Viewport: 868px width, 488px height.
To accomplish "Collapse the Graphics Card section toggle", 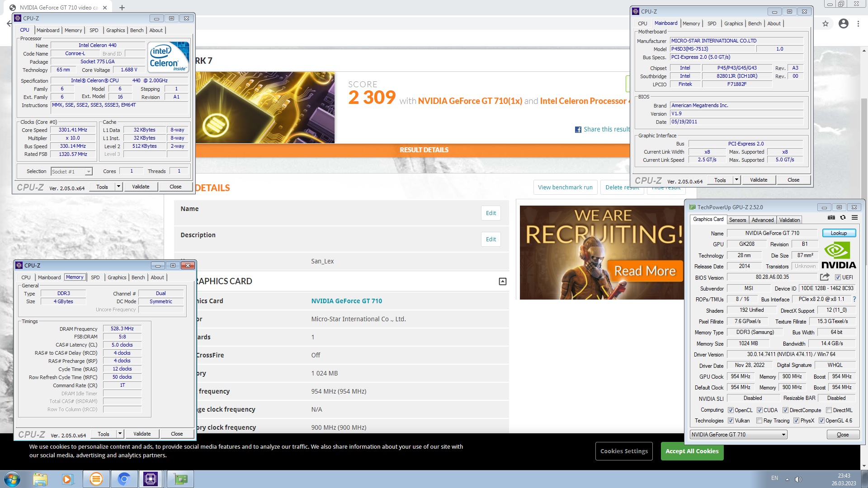I will coord(502,282).
